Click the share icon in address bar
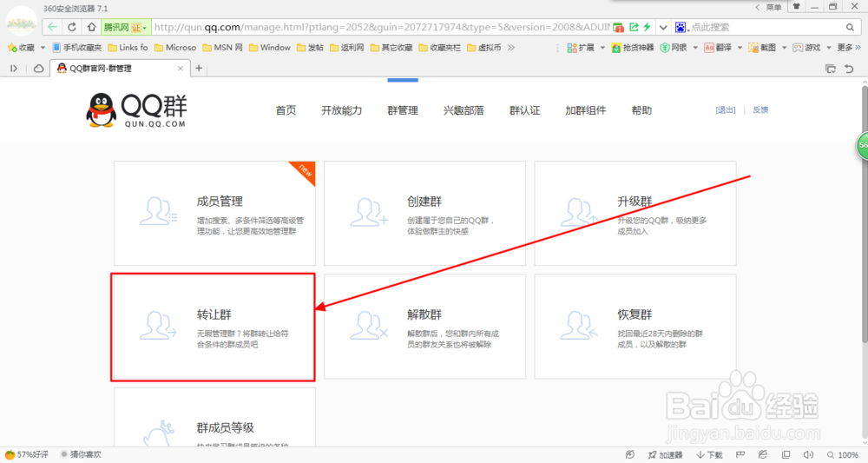 click(634, 27)
